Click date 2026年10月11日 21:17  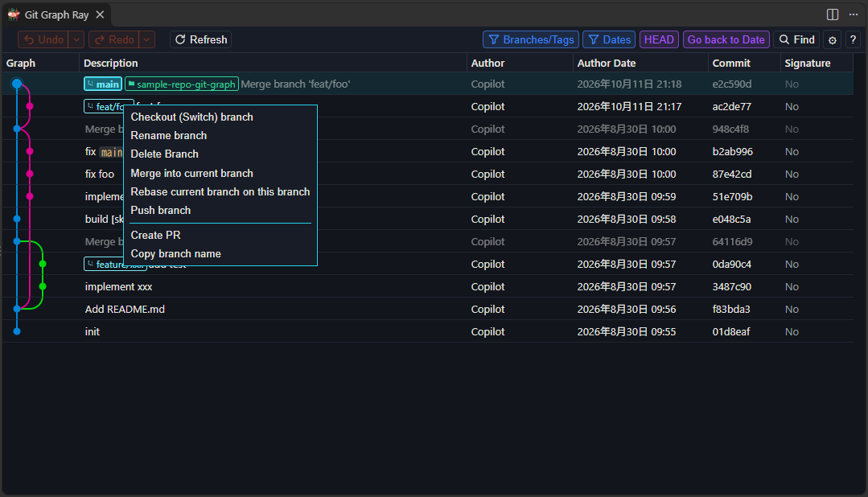[x=629, y=106]
